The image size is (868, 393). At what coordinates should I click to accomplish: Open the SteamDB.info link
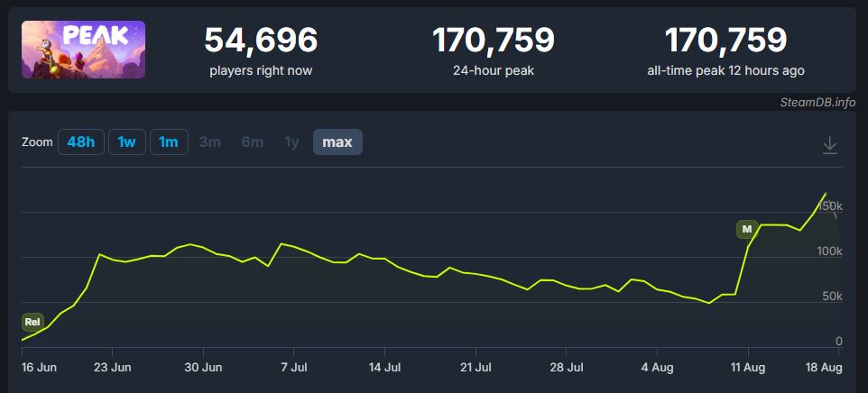tap(817, 102)
